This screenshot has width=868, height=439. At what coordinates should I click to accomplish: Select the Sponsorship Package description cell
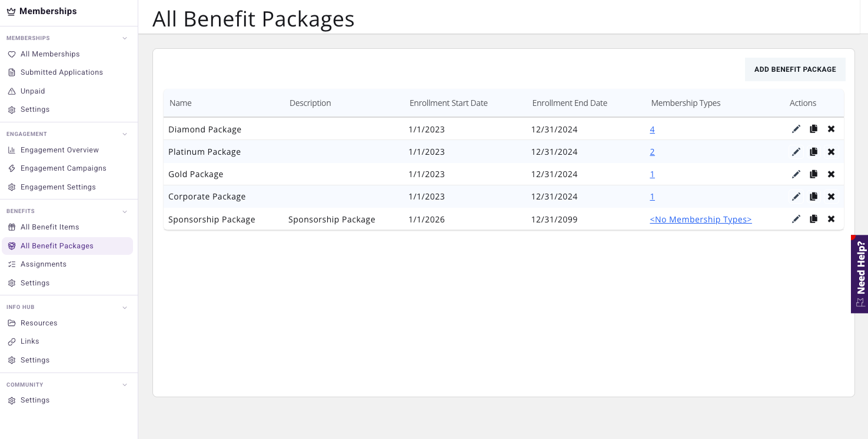tap(332, 219)
